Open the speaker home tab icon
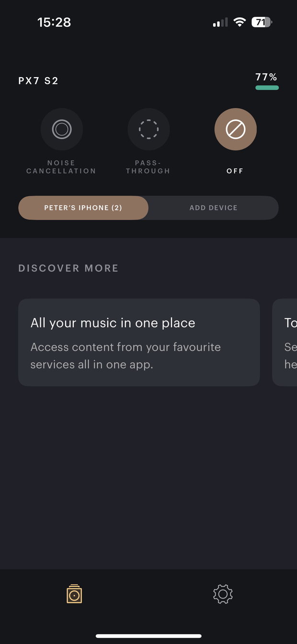The image size is (297, 644). pyautogui.click(x=74, y=594)
